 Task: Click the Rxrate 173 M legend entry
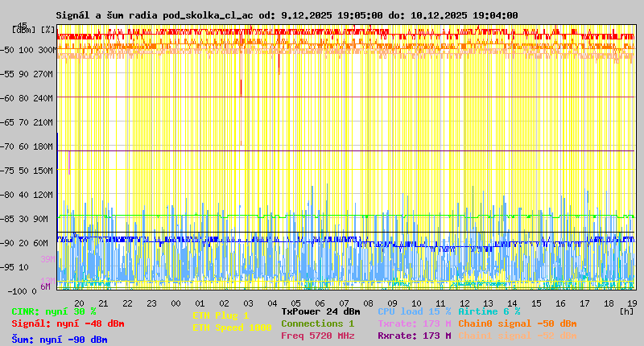(x=414, y=336)
